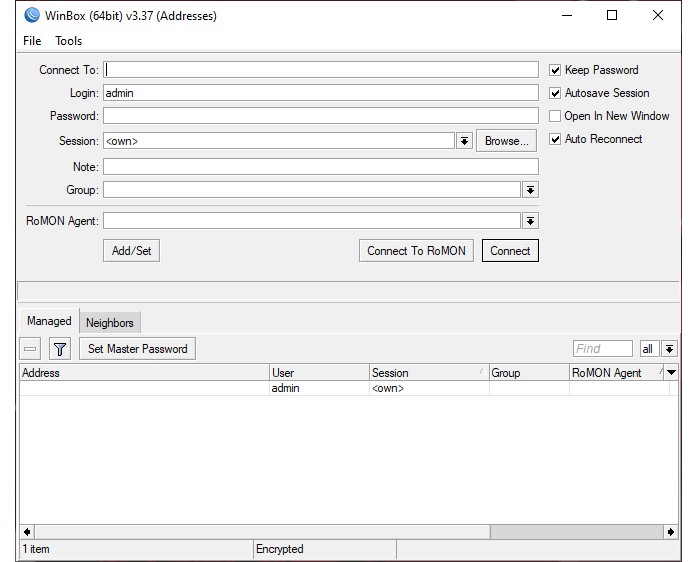Sort by the Session column header
The height and width of the screenshot is (562, 696).
[429, 373]
